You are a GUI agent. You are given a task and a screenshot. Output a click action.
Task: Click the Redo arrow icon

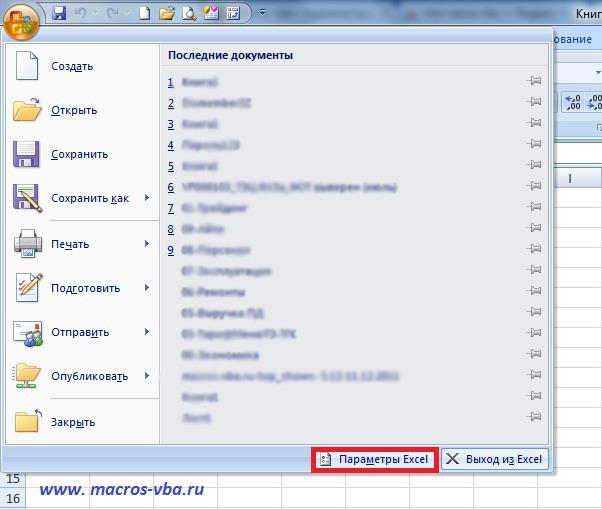coord(113,13)
